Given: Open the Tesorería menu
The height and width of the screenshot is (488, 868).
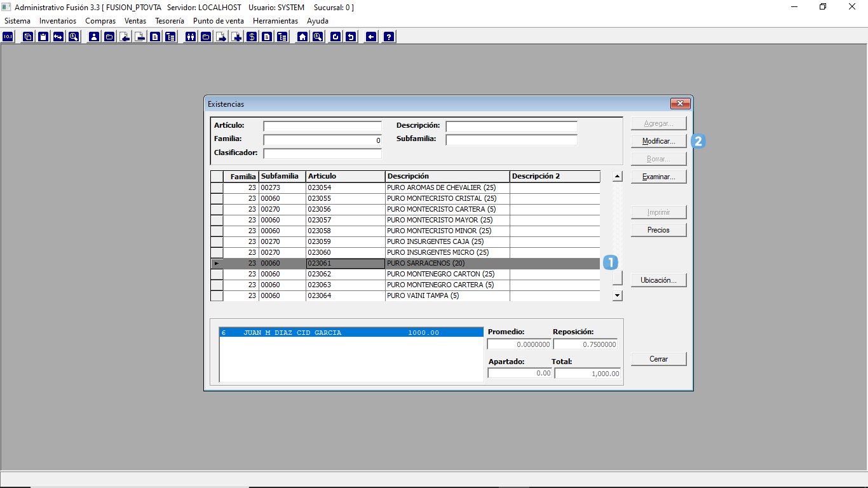Looking at the screenshot, I should 170,21.
